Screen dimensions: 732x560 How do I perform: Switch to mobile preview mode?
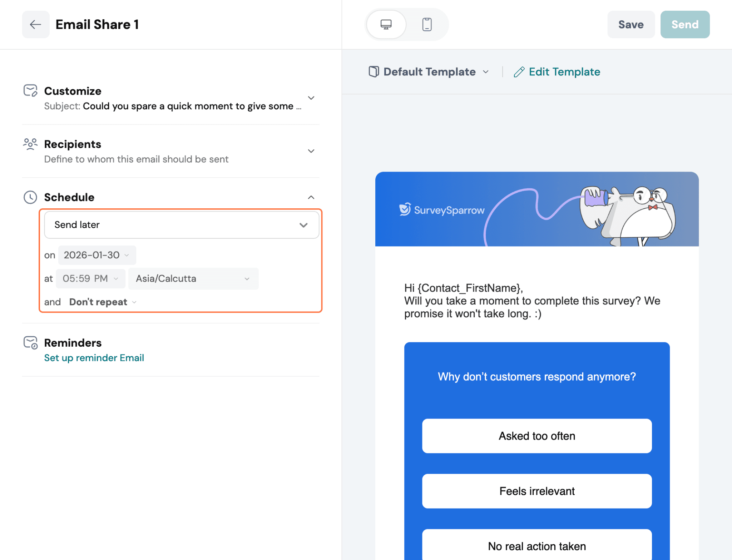pos(427,25)
